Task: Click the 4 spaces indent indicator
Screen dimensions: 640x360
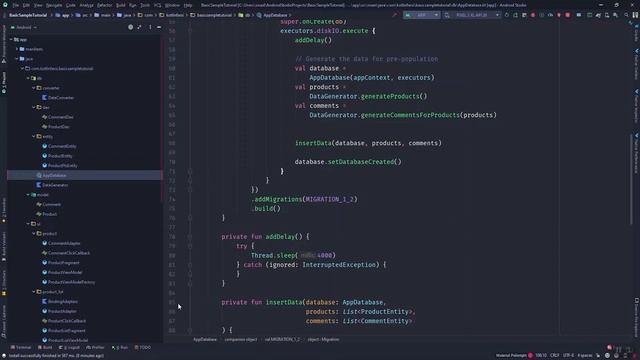Action: [x=585, y=356]
